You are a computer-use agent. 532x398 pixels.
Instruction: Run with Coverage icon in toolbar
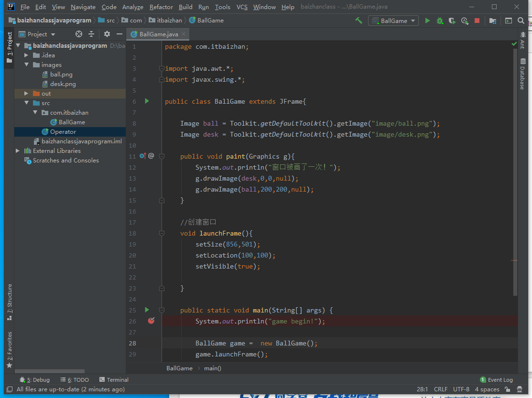tap(452, 21)
